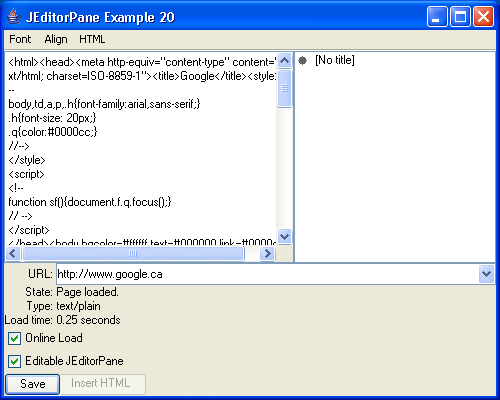This screenshot has width=500, height=400.
Task: Click the Java coffee cup title icon
Action: [x=14, y=17]
